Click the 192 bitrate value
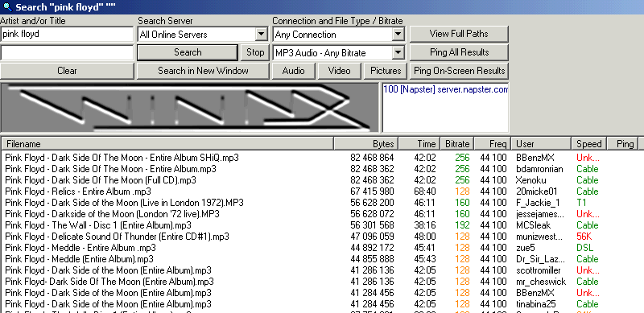Viewport: 644px width, 313px height. pyautogui.click(x=462, y=225)
